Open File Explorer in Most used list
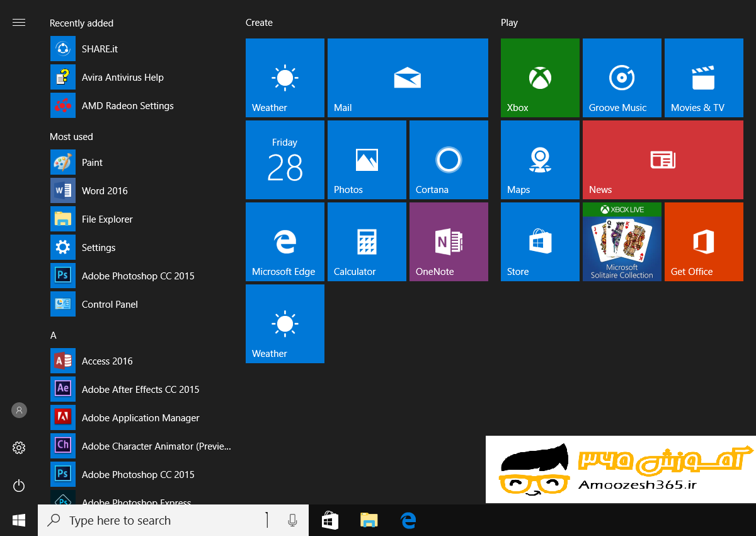756x536 pixels. point(142,219)
